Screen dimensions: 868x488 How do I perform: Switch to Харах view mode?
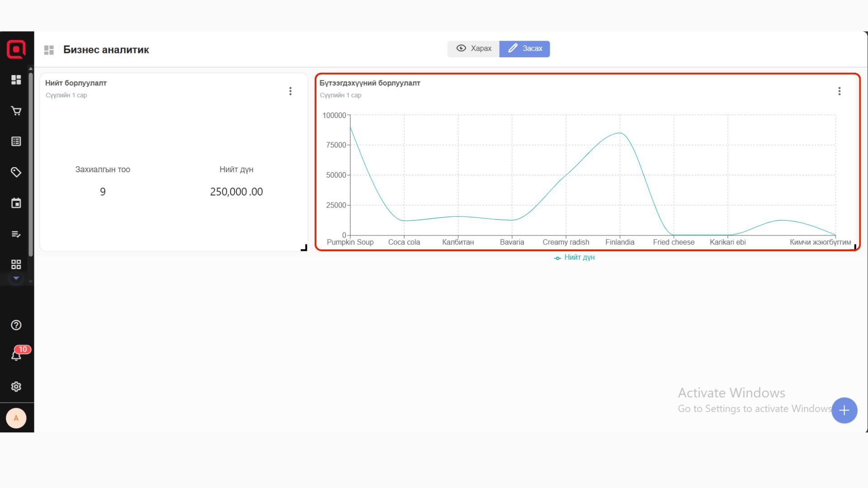[x=473, y=49]
